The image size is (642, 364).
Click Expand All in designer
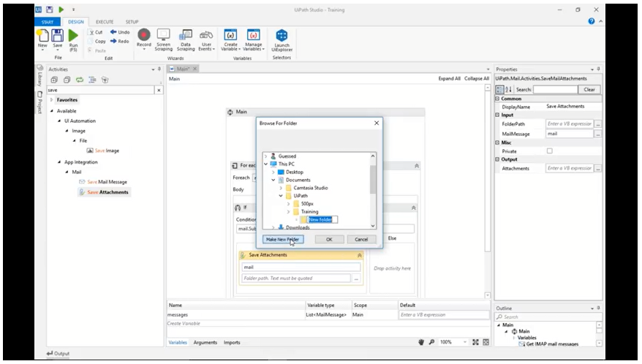449,79
